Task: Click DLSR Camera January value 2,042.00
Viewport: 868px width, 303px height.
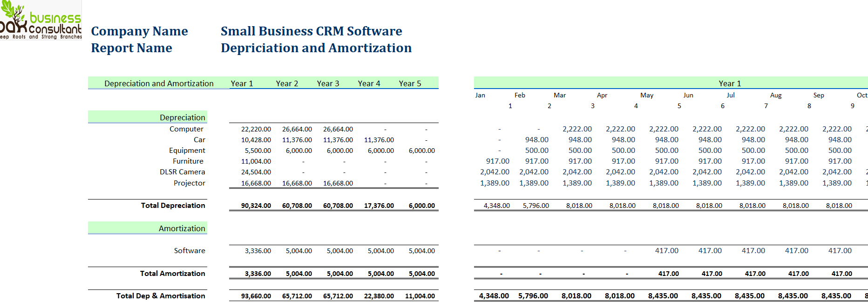Action: tap(495, 172)
